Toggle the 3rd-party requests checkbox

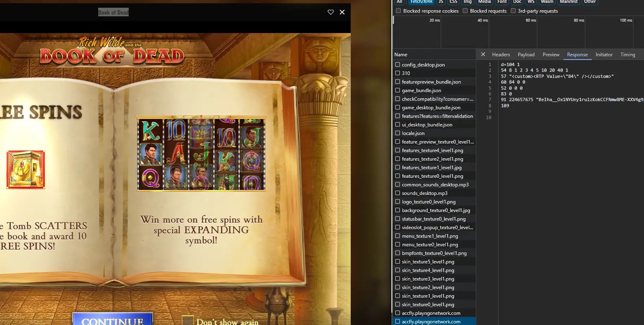[513, 11]
